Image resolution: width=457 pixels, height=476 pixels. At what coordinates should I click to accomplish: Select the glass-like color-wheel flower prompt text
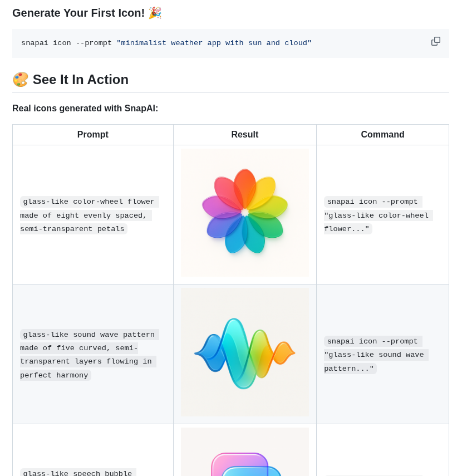89,215
